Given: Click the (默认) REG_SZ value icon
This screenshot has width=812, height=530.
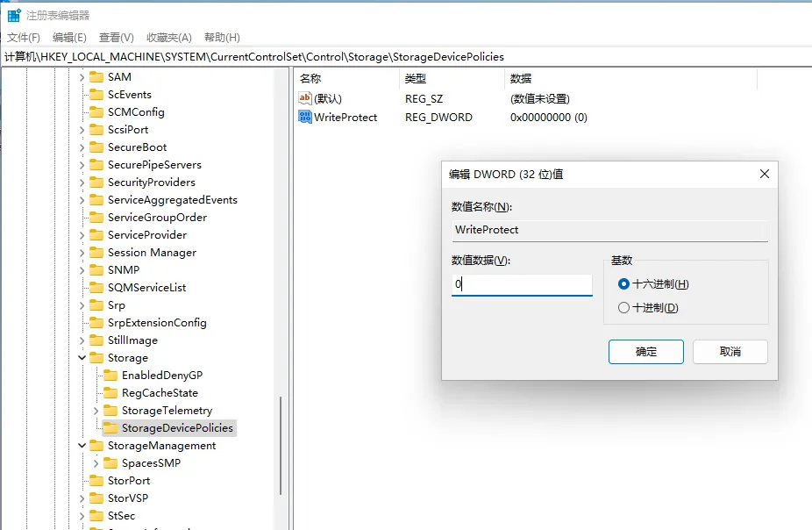Looking at the screenshot, I should [x=305, y=98].
